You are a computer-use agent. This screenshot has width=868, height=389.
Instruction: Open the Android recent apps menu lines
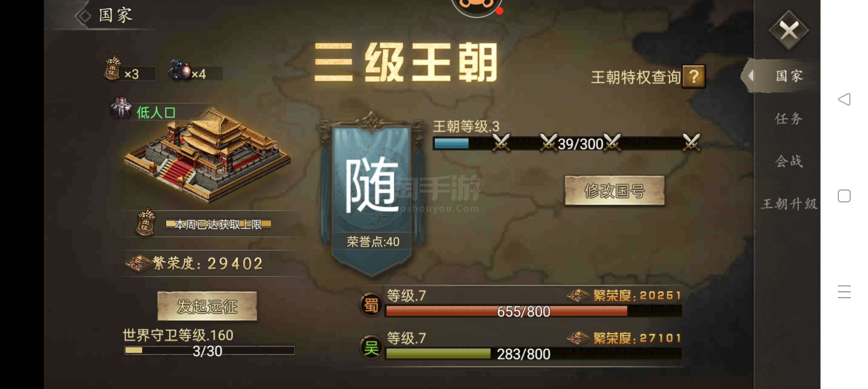pyautogui.click(x=844, y=292)
